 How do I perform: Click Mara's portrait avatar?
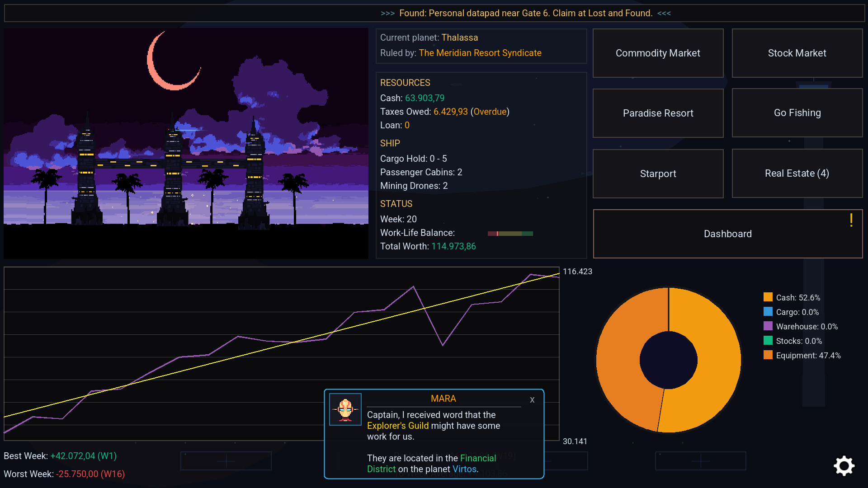pyautogui.click(x=345, y=409)
